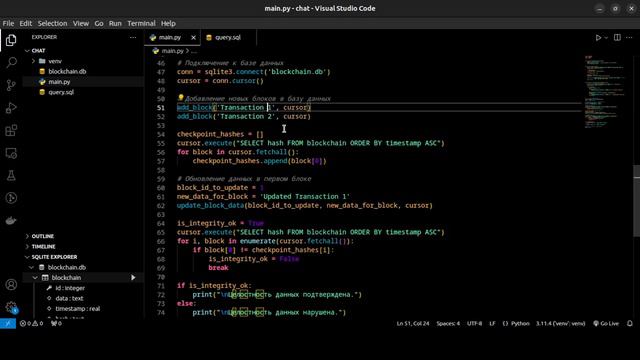Change end of line sequence LF
640x360 pixels.
point(492,324)
